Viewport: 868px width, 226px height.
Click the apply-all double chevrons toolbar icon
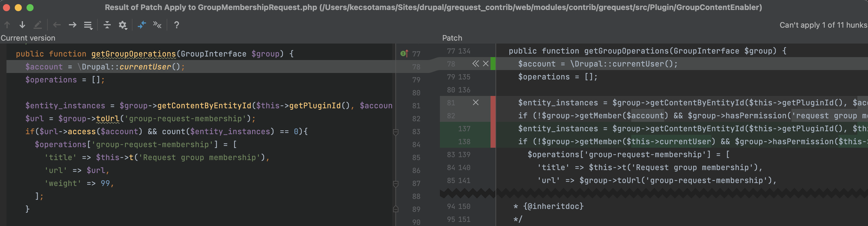pos(157,25)
